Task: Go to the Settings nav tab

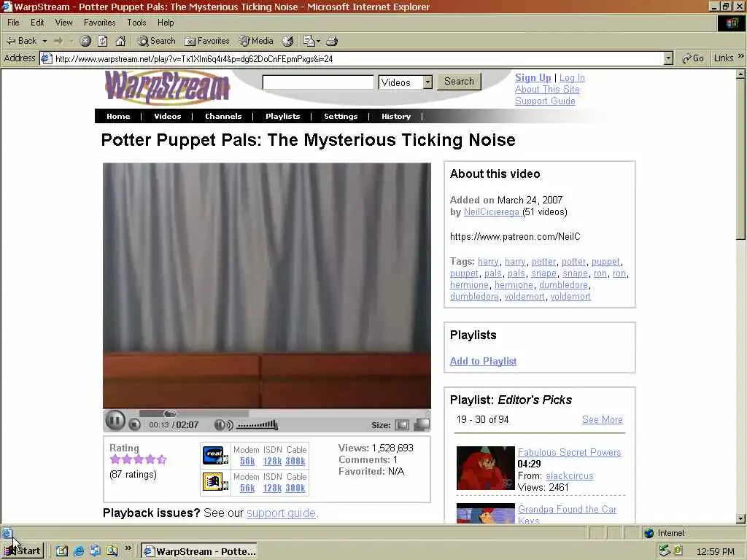Action: click(x=341, y=116)
